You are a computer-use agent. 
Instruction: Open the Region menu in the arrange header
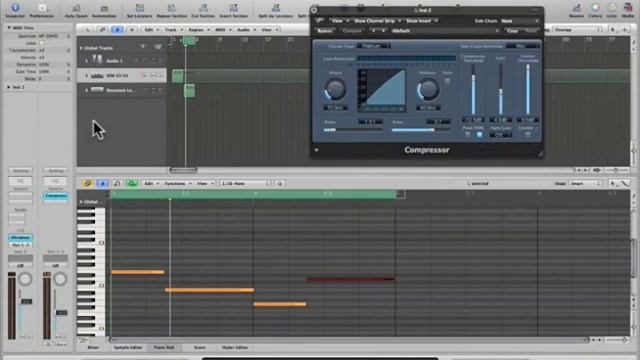coord(198,29)
